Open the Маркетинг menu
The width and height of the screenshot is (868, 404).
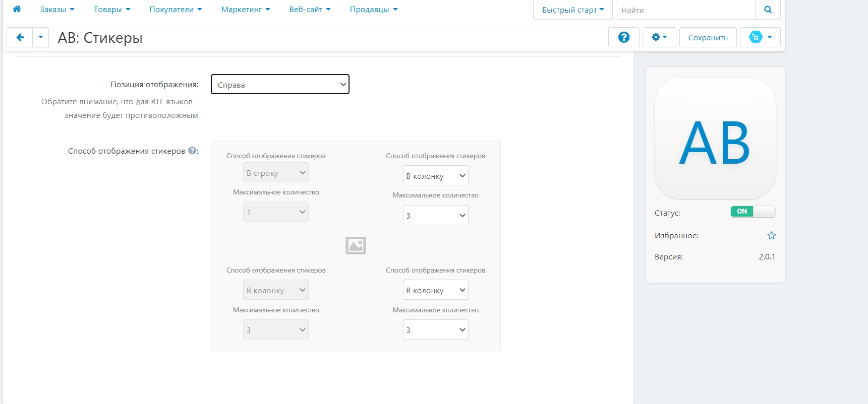pyautogui.click(x=245, y=10)
